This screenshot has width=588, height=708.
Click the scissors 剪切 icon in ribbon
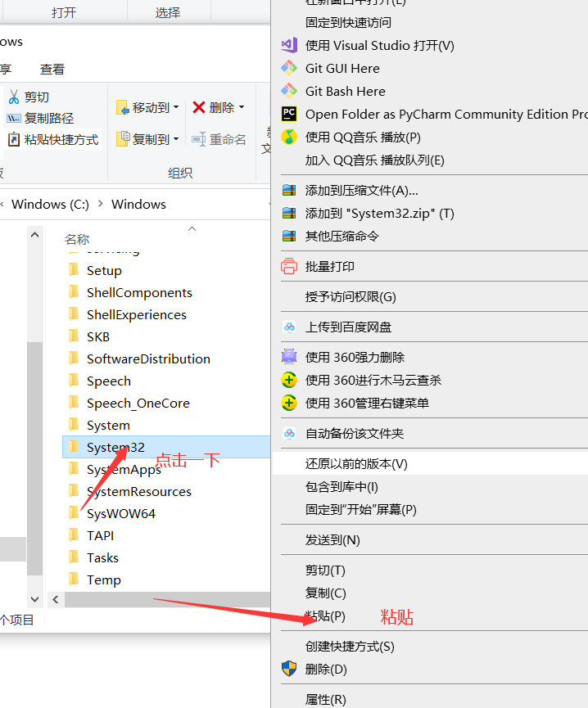[14, 97]
